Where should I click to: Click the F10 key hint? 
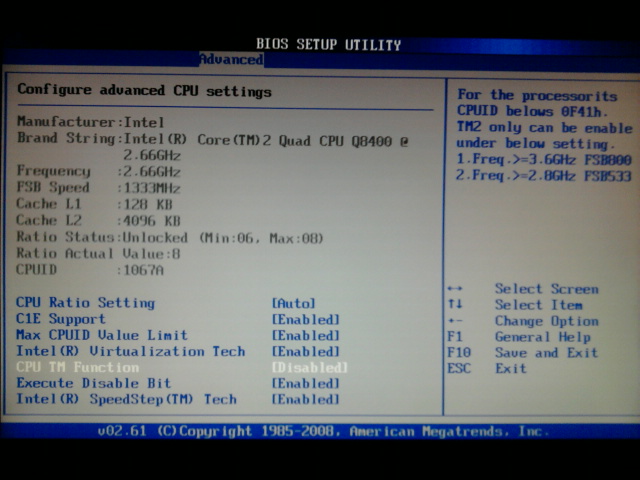tap(459, 353)
